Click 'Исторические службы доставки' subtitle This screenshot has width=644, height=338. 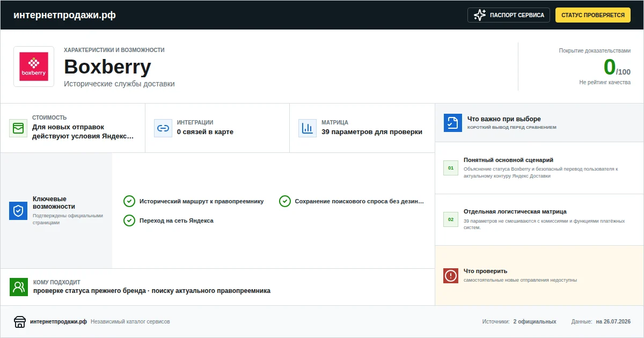[x=119, y=84]
